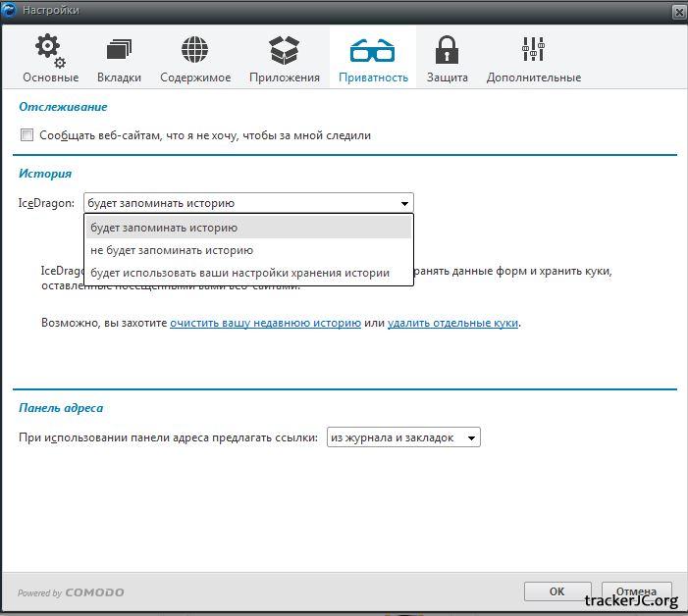Click the Приложения box icon

click(284, 50)
